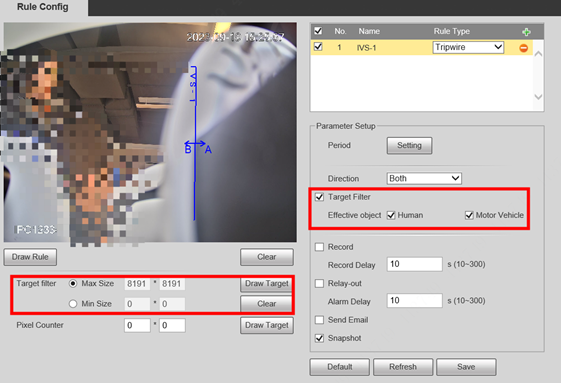Click the rule list scroll up arrow
The height and width of the screenshot is (383, 561).
click(x=538, y=54)
